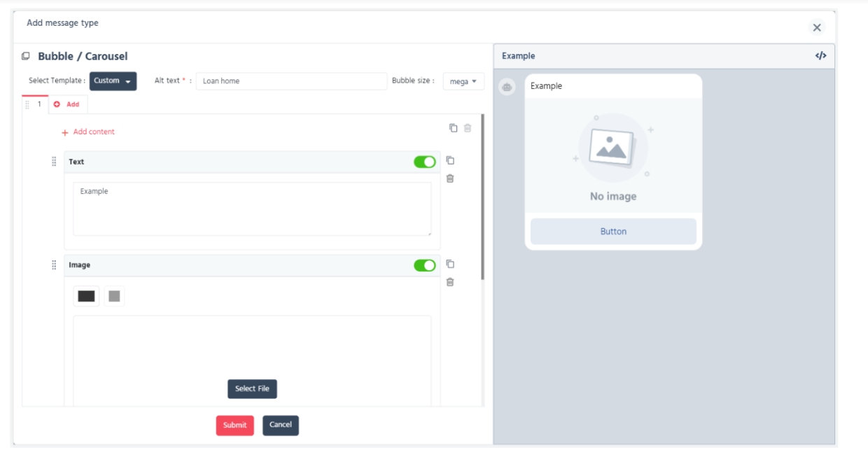Grab the drag handle beside Text block
This screenshot has height=452, width=868.
pos(54,162)
